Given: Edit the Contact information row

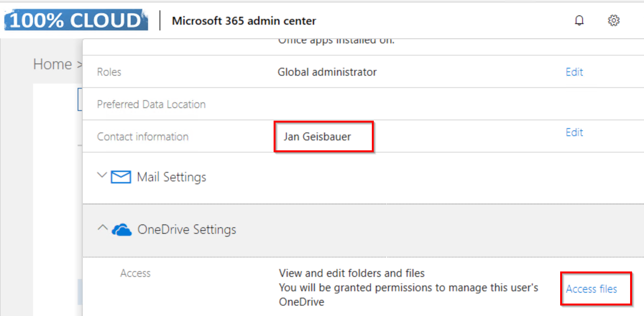Looking at the screenshot, I should [x=574, y=133].
